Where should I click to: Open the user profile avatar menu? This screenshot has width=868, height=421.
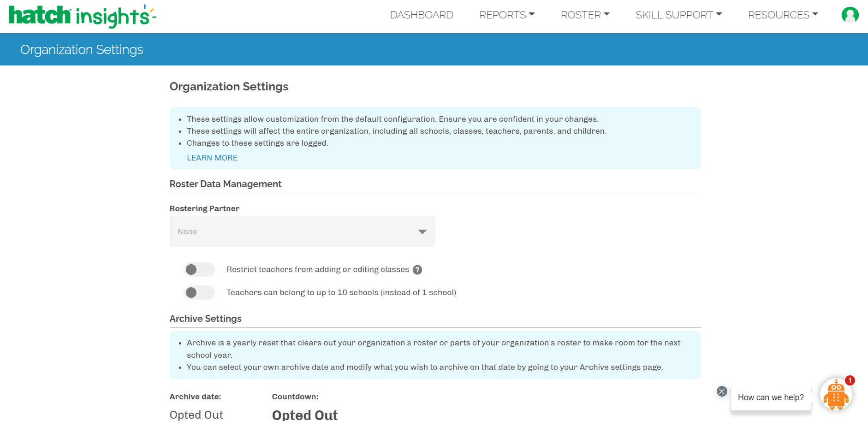pyautogui.click(x=850, y=15)
